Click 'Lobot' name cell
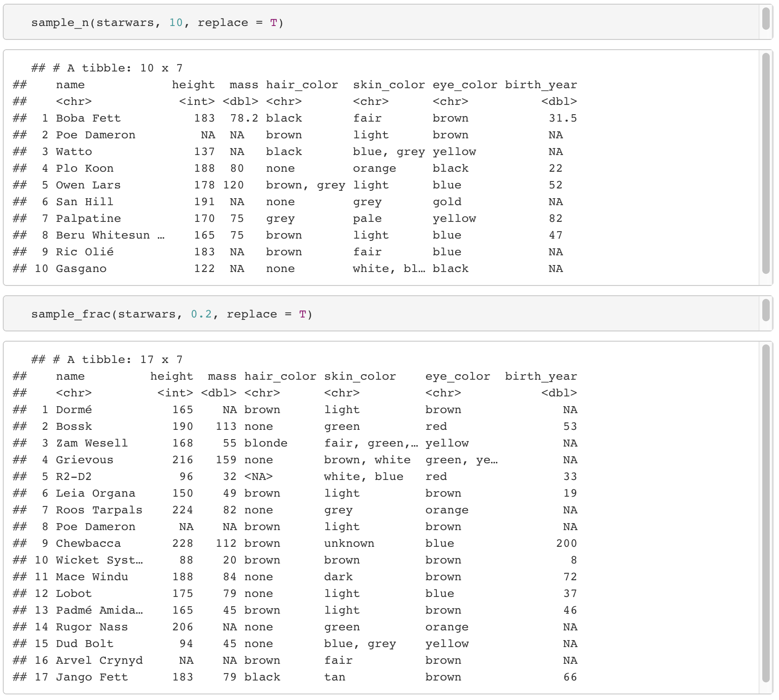779x700 pixels. click(x=74, y=594)
